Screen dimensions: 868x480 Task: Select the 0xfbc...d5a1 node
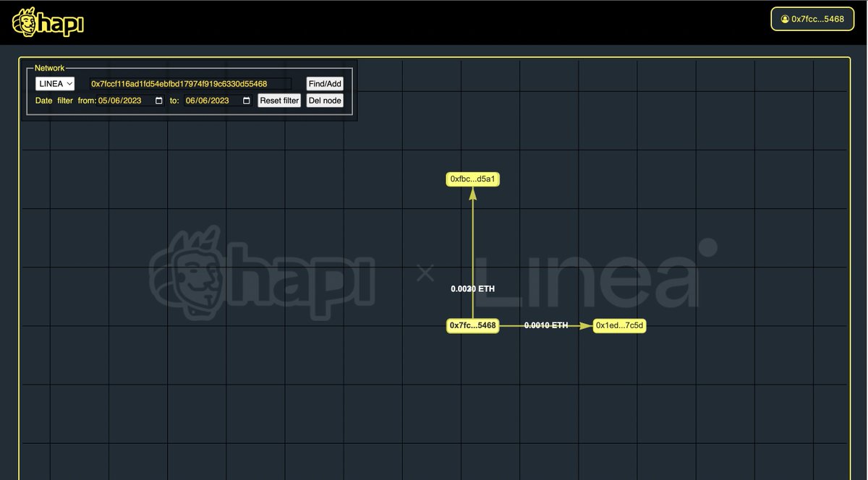pos(473,179)
